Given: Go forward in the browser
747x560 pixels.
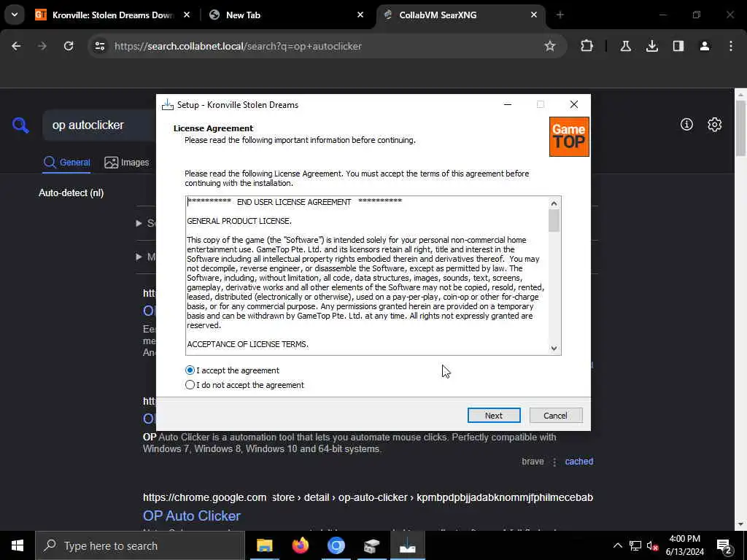Looking at the screenshot, I should [x=42, y=46].
